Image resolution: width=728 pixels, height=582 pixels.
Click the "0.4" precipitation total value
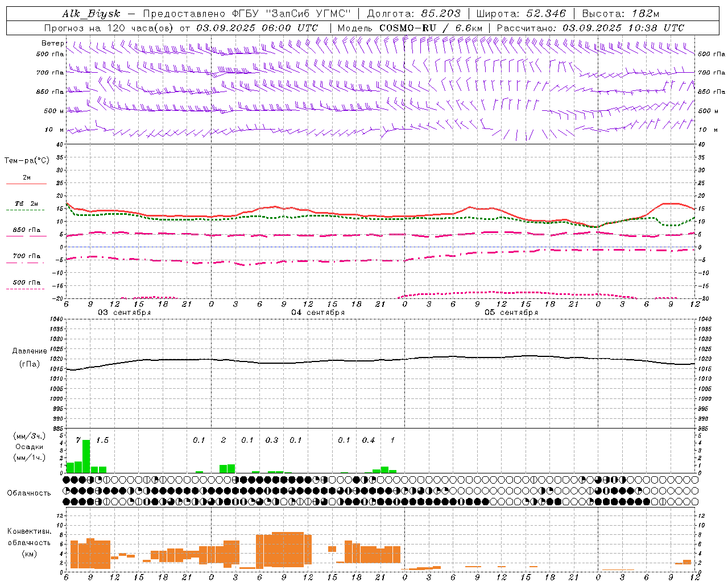pos(369,440)
